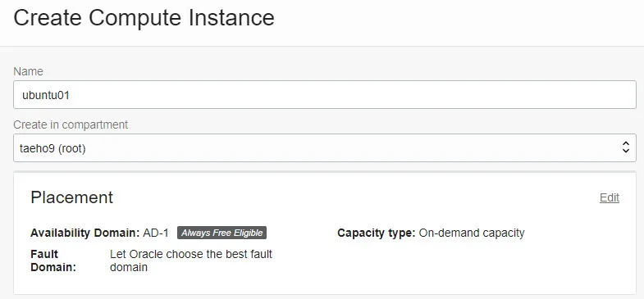Click 'Let Oracle choose the best fault domain'
Screen dimensions: 644x299
pyautogui.click(x=191, y=260)
